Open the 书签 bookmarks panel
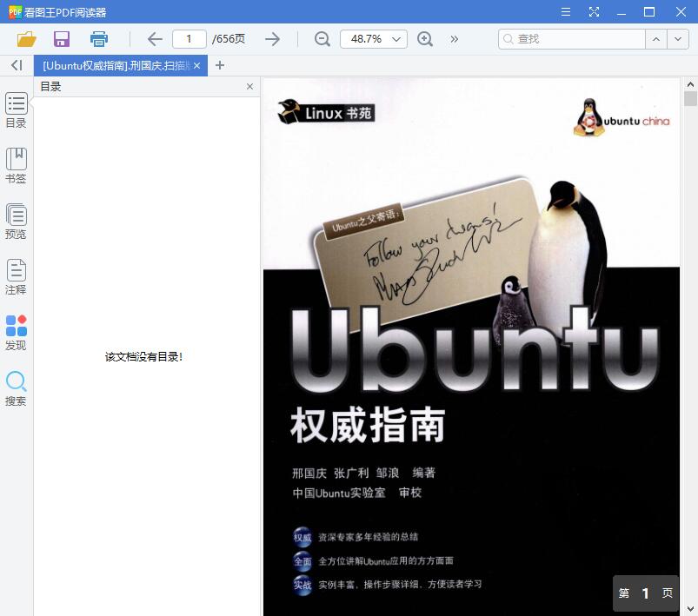 (x=16, y=166)
